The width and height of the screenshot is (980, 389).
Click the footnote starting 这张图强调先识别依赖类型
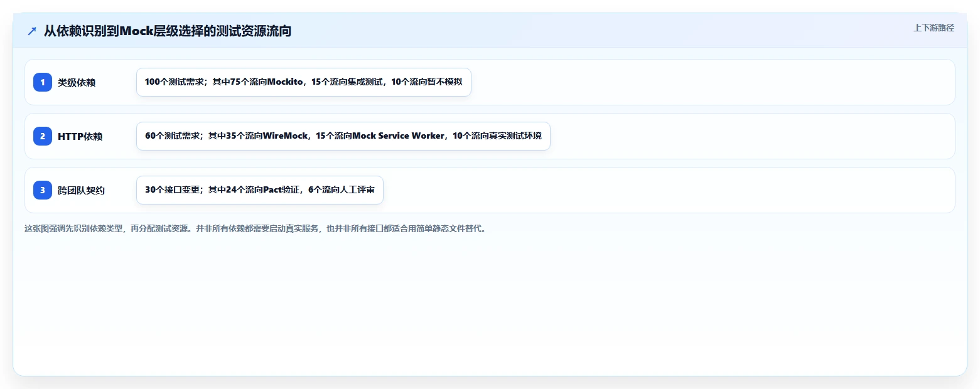(x=256, y=228)
